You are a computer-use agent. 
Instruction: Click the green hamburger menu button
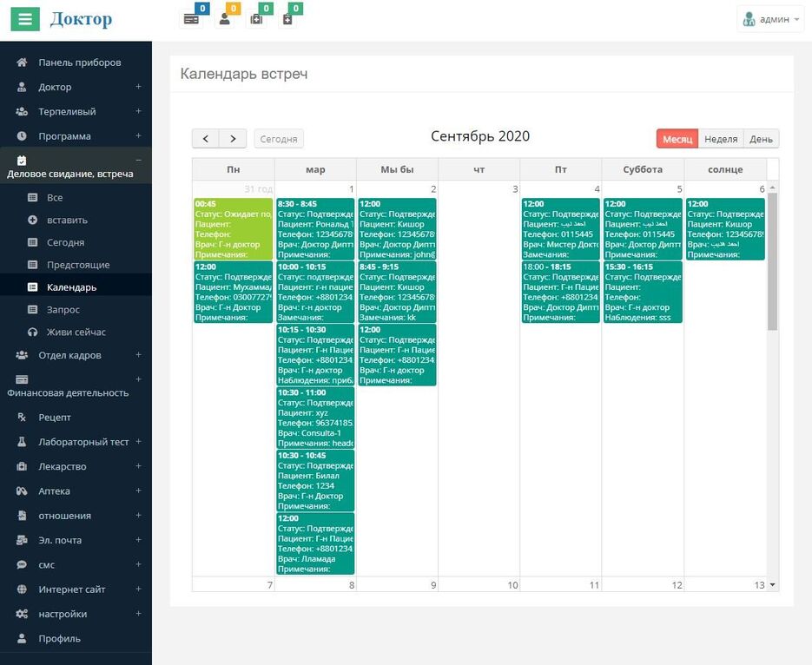tap(25, 19)
